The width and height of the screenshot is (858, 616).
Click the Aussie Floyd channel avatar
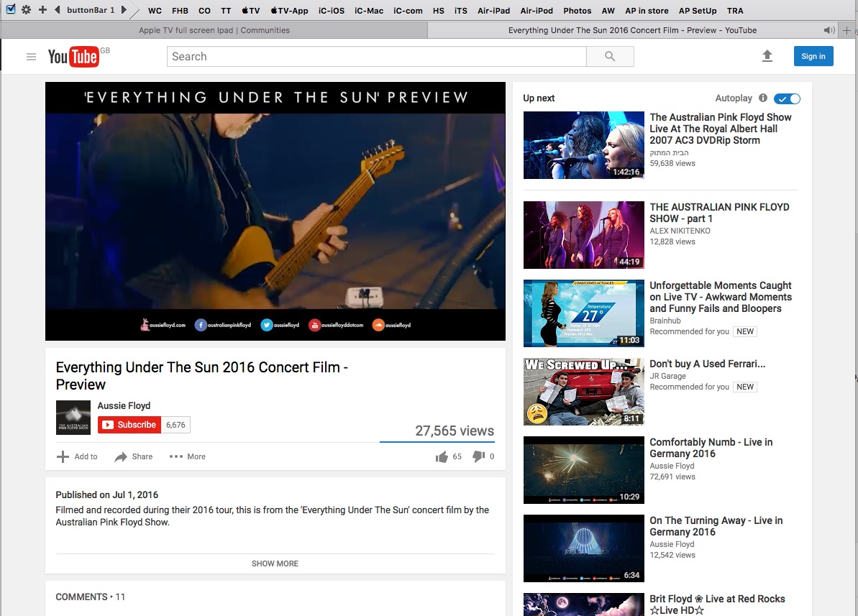[73, 418]
